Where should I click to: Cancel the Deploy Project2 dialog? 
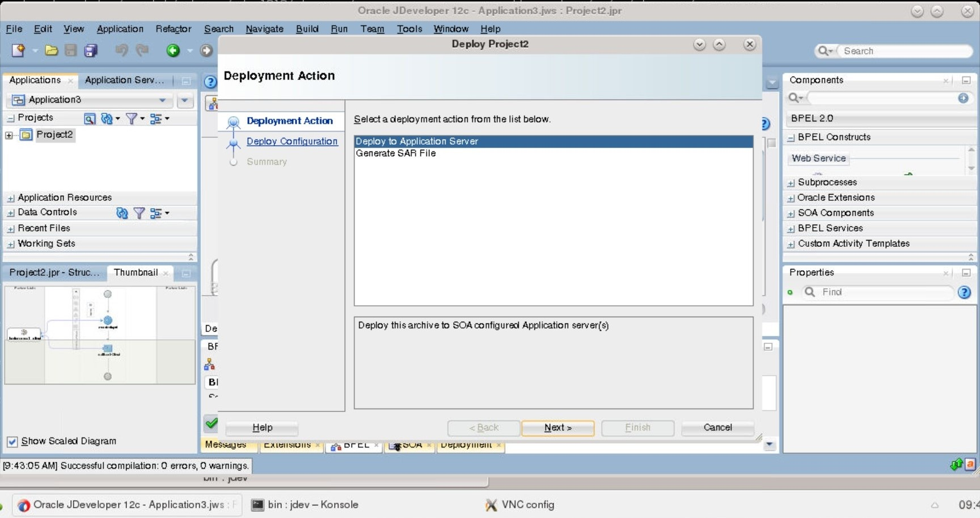(717, 428)
